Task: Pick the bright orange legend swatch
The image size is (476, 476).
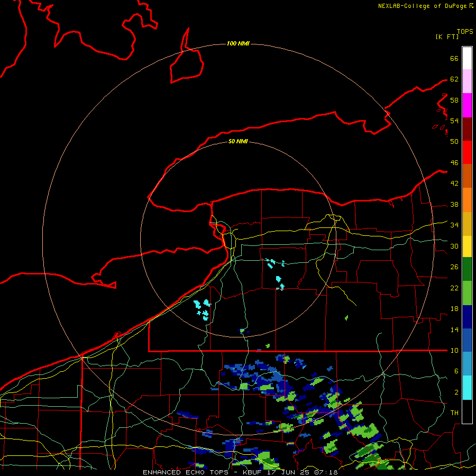Action: pos(467,200)
